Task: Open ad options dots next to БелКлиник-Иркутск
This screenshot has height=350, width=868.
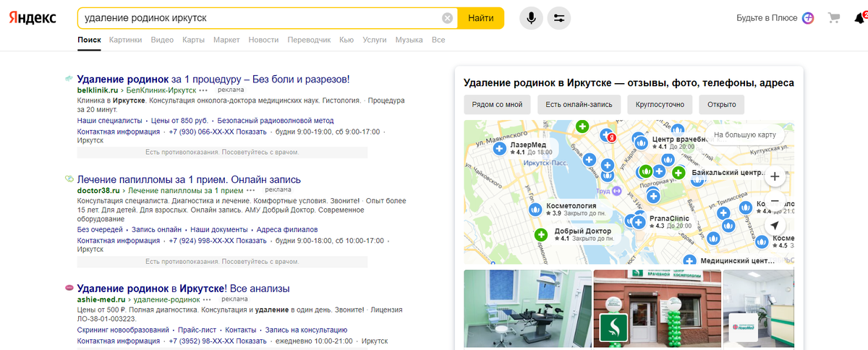Action: tap(203, 90)
